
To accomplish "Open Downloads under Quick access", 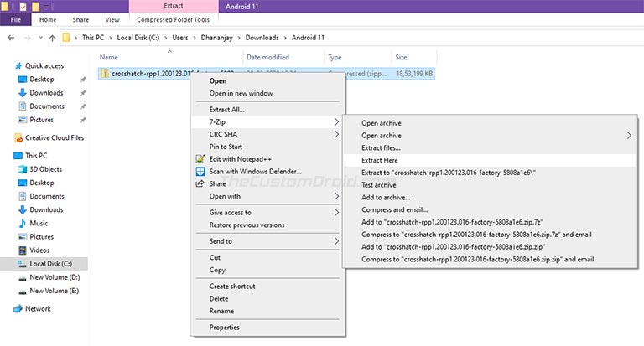I will coord(46,93).
